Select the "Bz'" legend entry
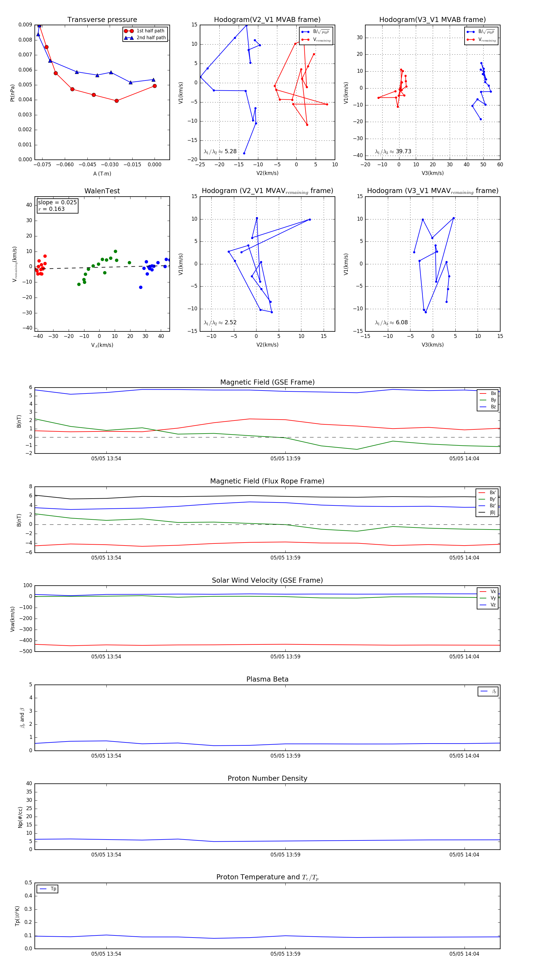535x980 pixels. tap(487, 506)
